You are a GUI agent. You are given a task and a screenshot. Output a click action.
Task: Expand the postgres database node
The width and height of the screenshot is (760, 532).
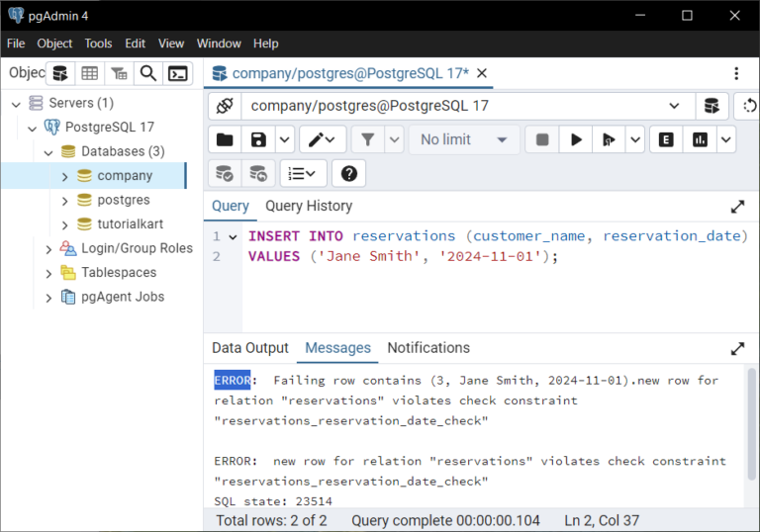pyautogui.click(x=65, y=201)
